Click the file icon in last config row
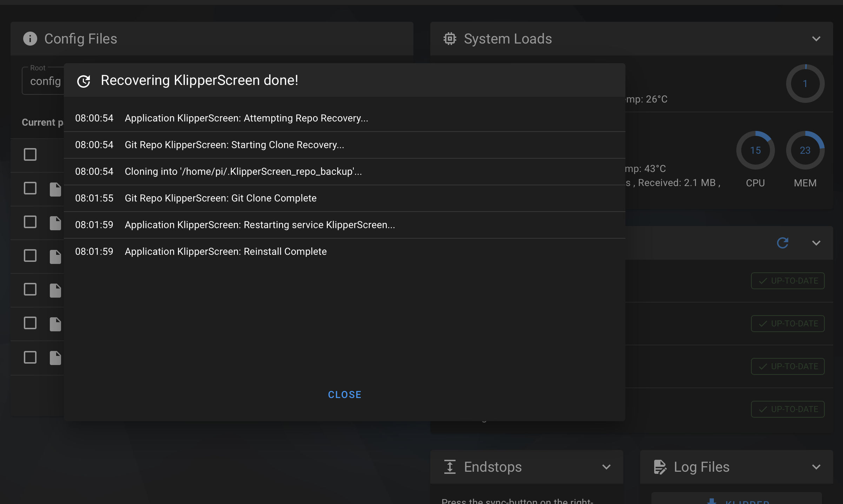The image size is (843, 504). (x=55, y=358)
